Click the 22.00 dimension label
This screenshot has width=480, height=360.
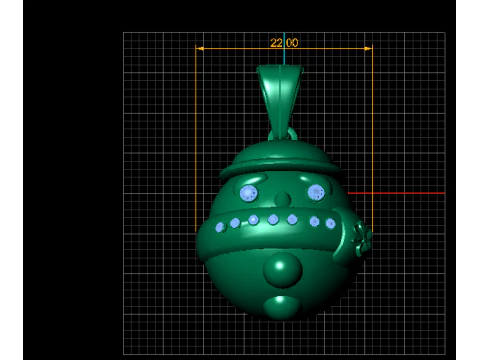(x=284, y=43)
